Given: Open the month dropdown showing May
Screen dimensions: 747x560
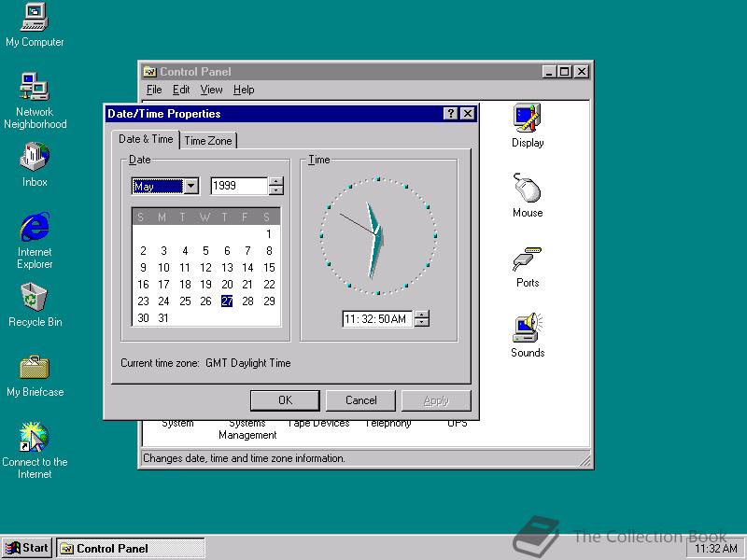Looking at the screenshot, I should [191, 186].
